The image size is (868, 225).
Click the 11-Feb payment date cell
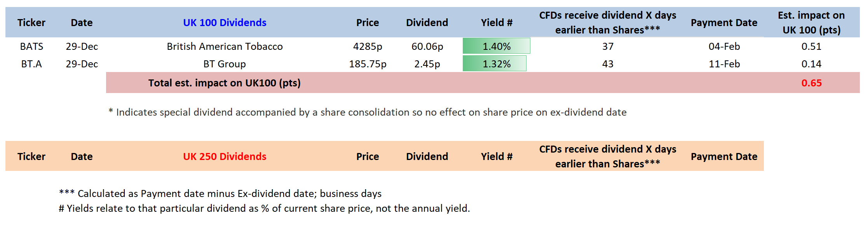pyautogui.click(x=724, y=64)
